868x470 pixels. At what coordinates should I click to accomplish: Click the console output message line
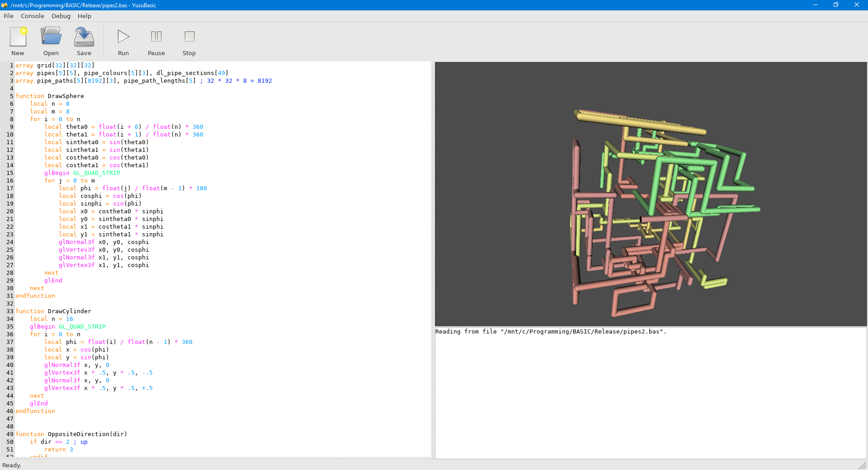tap(551, 332)
